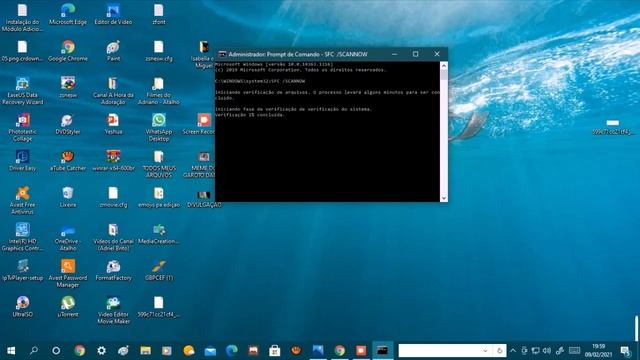Image resolution: width=640 pixels, height=360 pixels.
Task: Select the Google Chrome desktop shortcut
Action: click(68, 51)
